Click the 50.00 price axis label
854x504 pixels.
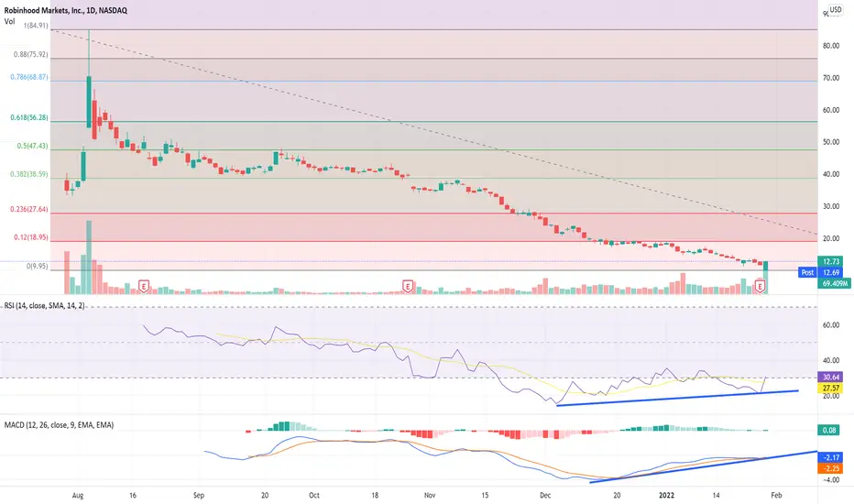click(831, 143)
